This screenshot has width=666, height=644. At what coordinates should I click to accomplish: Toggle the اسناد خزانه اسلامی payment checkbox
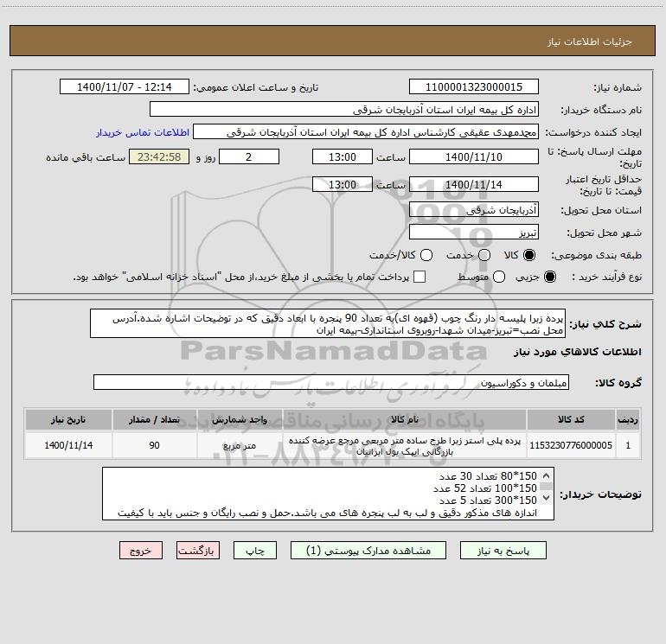pos(419,277)
